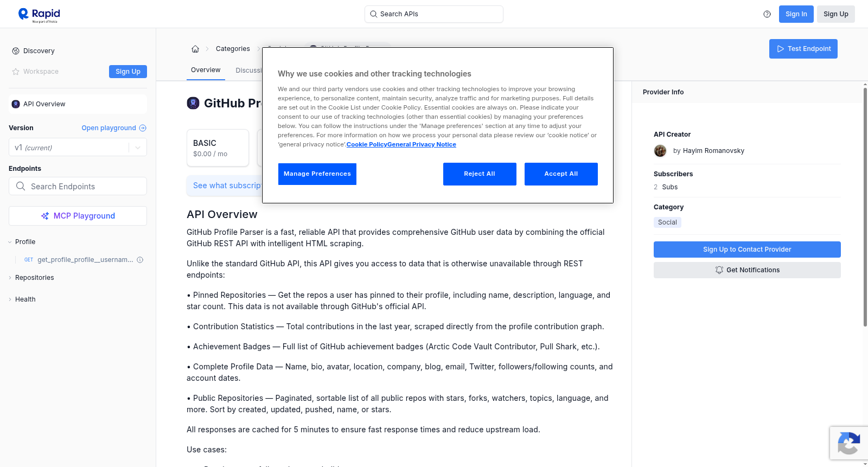The height and width of the screenshot is (467, 868).
Task: Click the API Overview avatar icon
Action: point(16,104)
